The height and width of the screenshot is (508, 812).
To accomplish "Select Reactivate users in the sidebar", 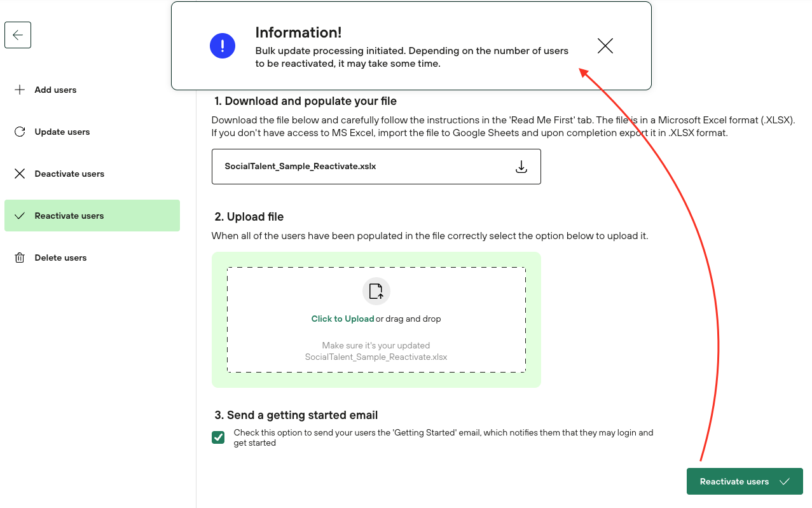I will coord(69,216).
